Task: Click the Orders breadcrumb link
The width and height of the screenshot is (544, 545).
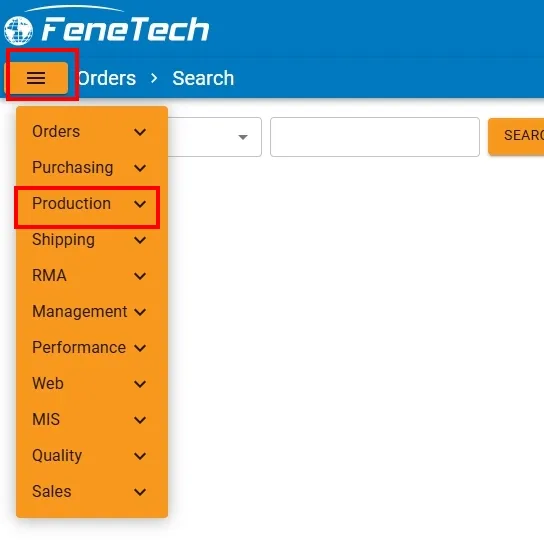Action: (107, 78)
